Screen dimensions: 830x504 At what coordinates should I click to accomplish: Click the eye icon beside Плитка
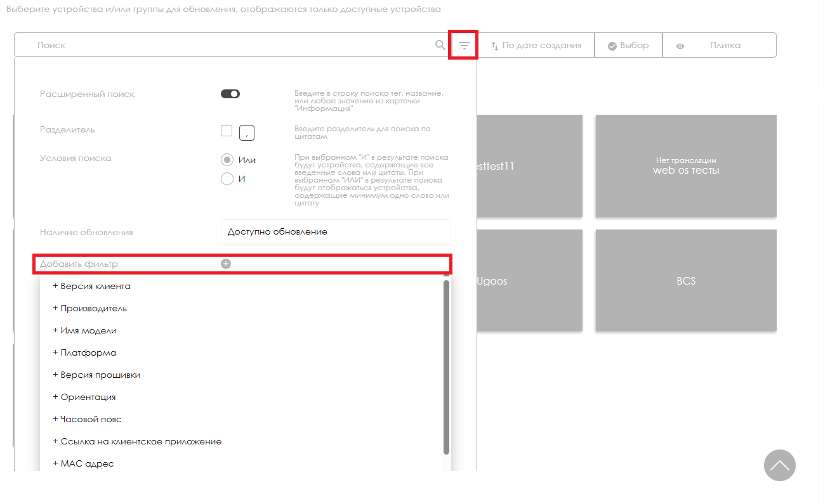[680, 46]
